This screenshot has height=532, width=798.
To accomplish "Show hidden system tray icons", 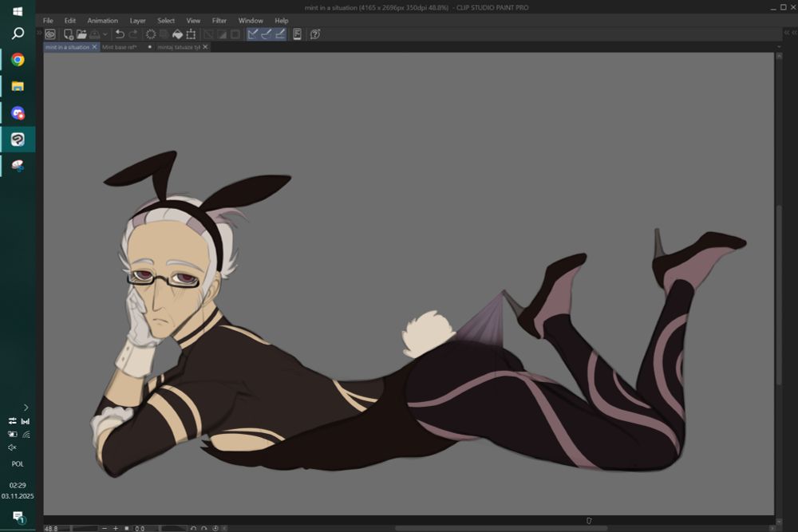I will coord(26,407).
